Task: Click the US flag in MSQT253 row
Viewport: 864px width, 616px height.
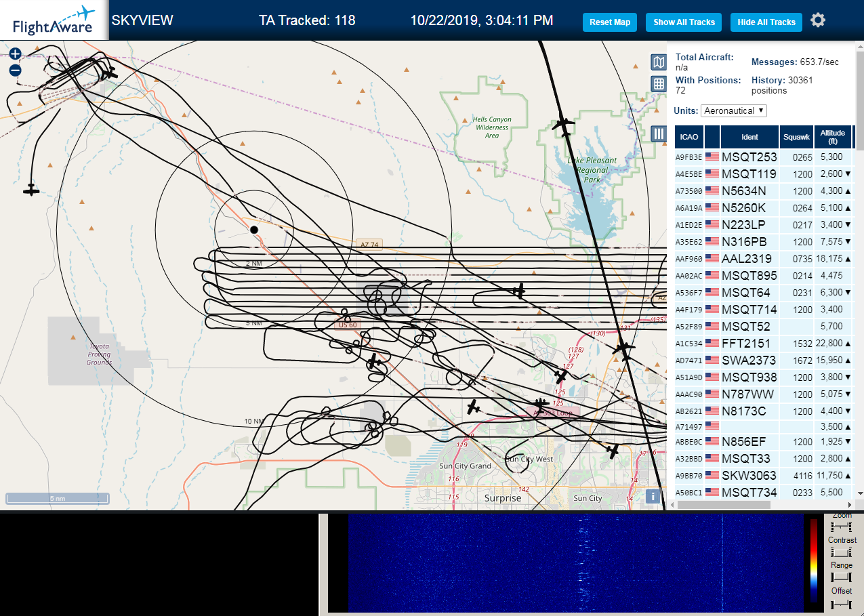Action: point(712,157)
